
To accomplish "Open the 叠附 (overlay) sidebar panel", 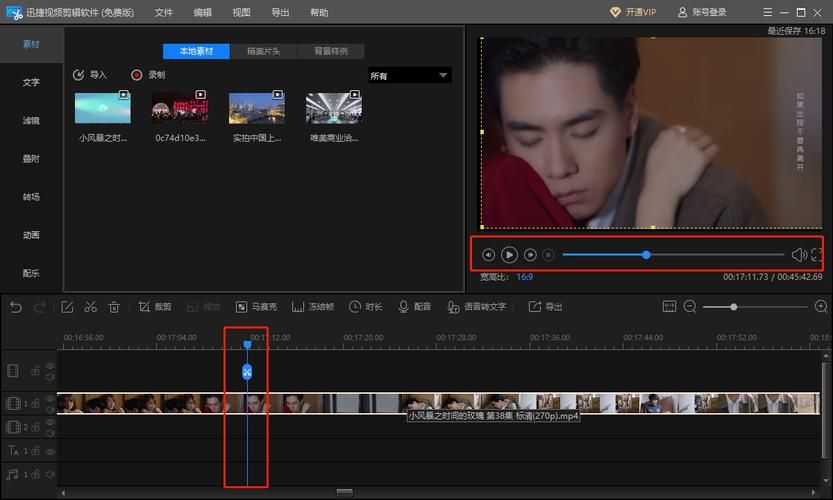I will pos(31,158).
